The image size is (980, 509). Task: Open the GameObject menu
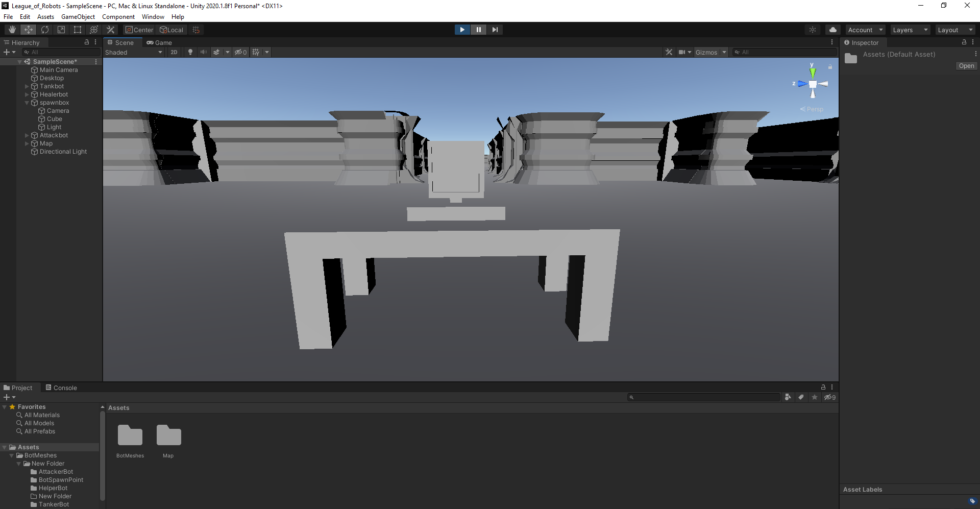(78, 17)
